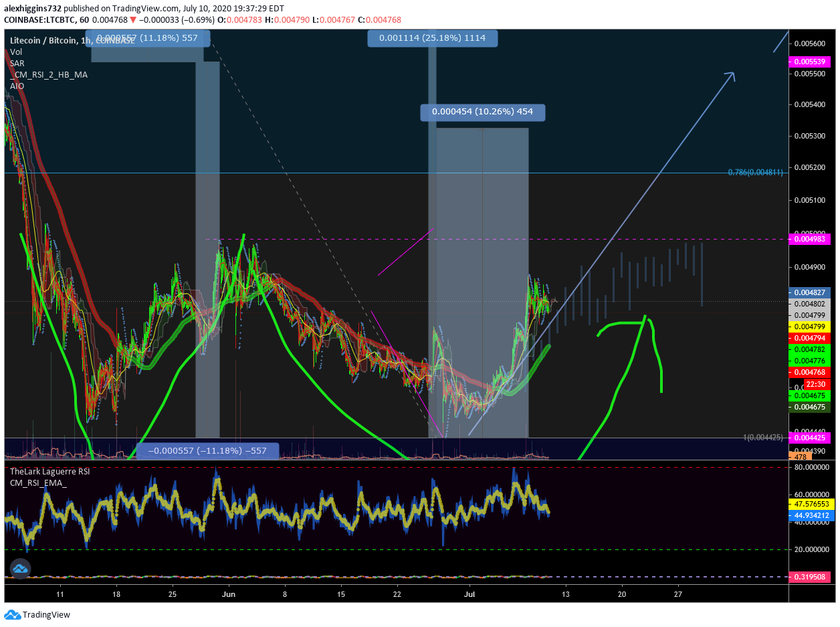
Task: Click the green 0.004782 price label
Action: click(x=811, y=349)
